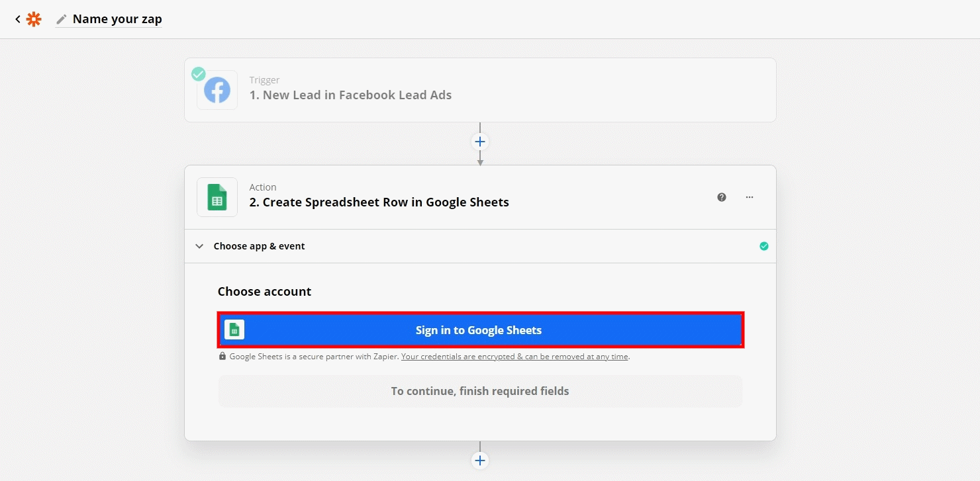
Task: Click the completed checkmark on Choose app & event
Action: pos(764,246)
